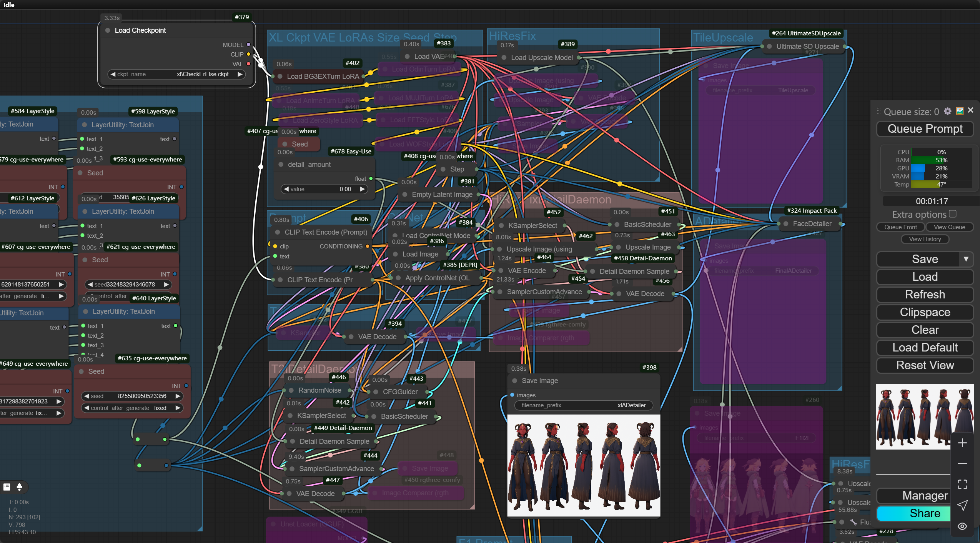Click the image feed icon beside gear

tap(960, 111)
